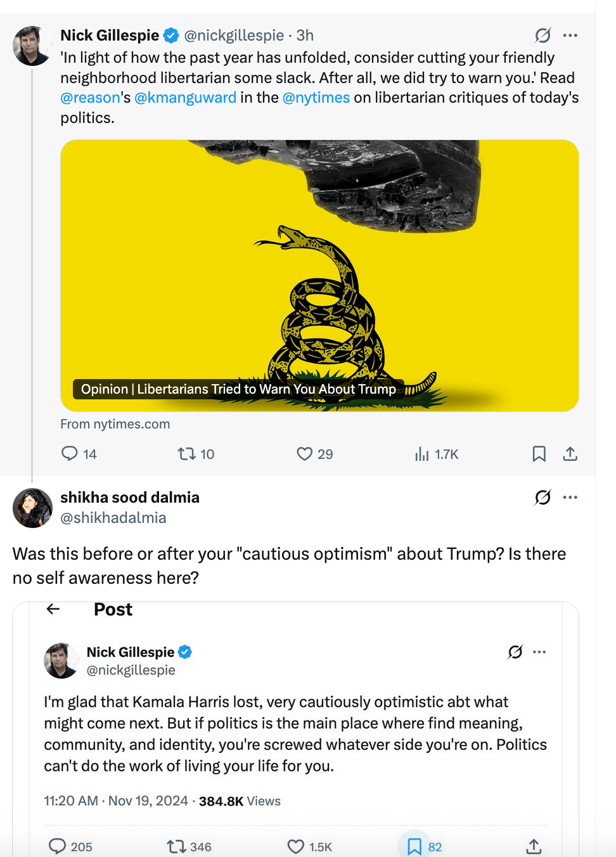
Task: Share the top nytimes post
Action: click(x=570, y=454)
